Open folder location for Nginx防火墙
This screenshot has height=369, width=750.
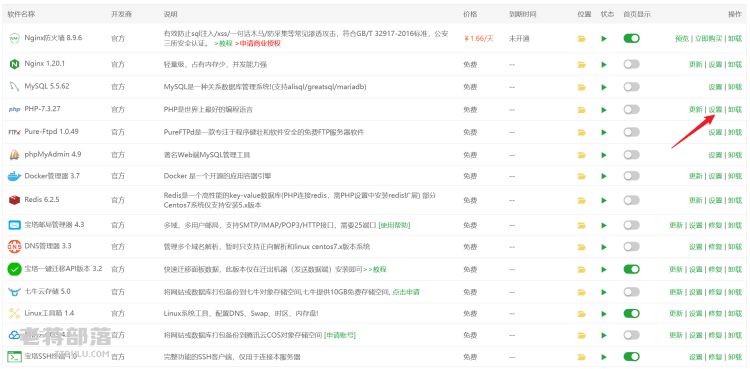[582, 39]
